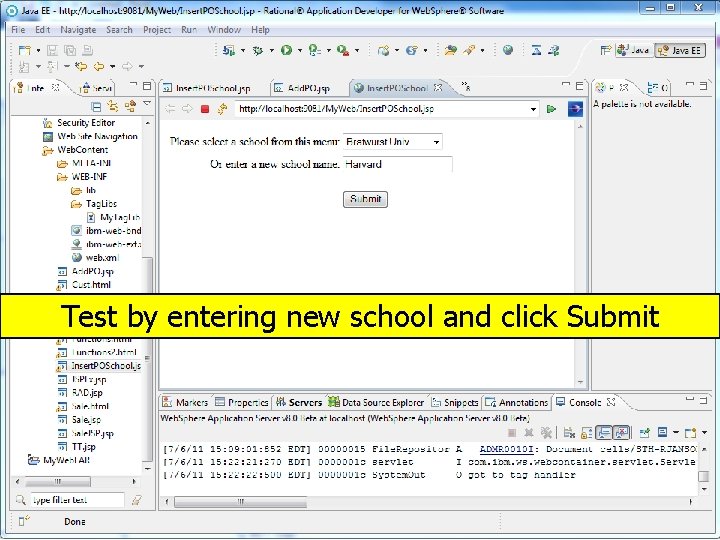
Task: Switch to the Markers tab
Action: 186,403
